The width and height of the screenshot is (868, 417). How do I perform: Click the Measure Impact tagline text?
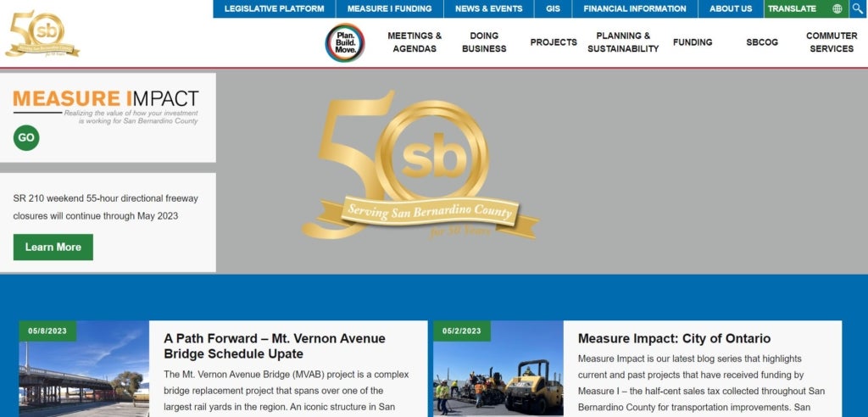pyautogui.click(x=131, y=117)
